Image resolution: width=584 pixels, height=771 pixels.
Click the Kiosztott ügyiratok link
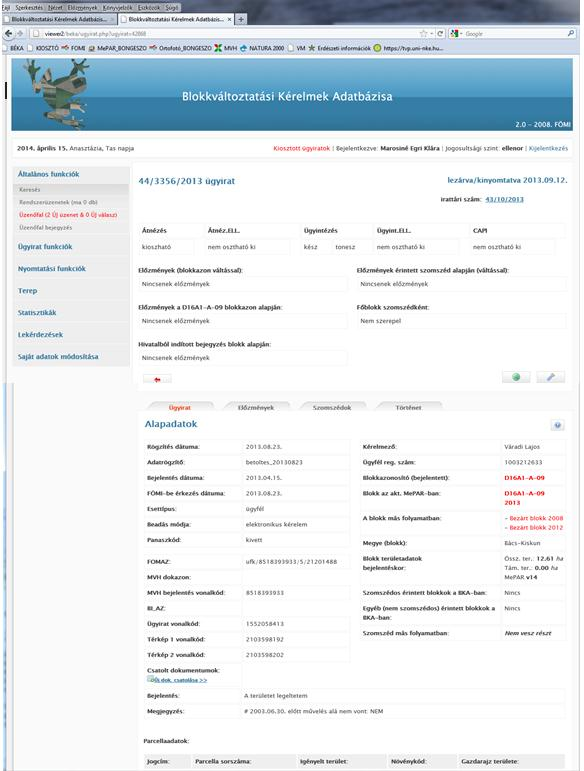click(301, 148)
